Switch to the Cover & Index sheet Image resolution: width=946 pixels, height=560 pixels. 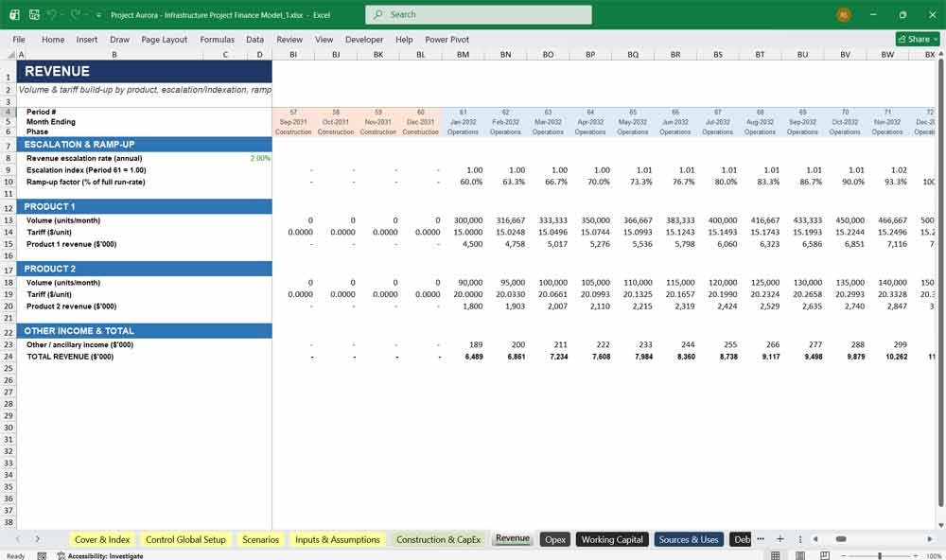click(x=102, y=539)
